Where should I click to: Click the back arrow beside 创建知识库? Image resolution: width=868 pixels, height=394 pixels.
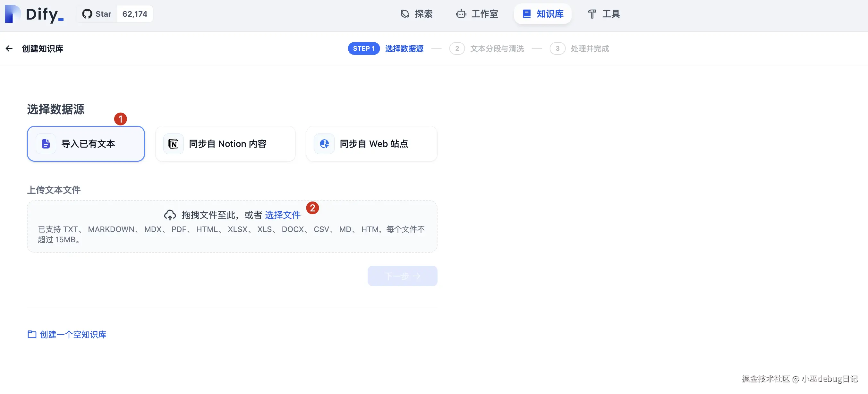click(x=9, y=48)
